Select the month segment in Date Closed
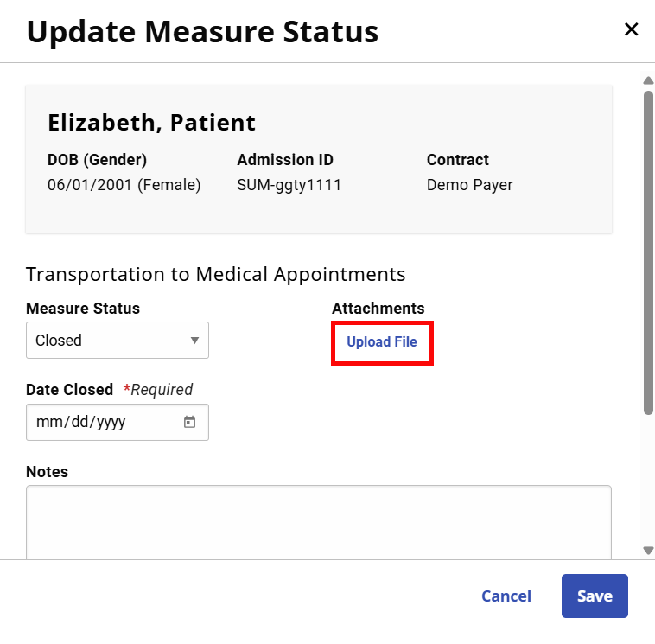Image resolution: width=655 pixels, height=644 pixels. coord(47,423)
